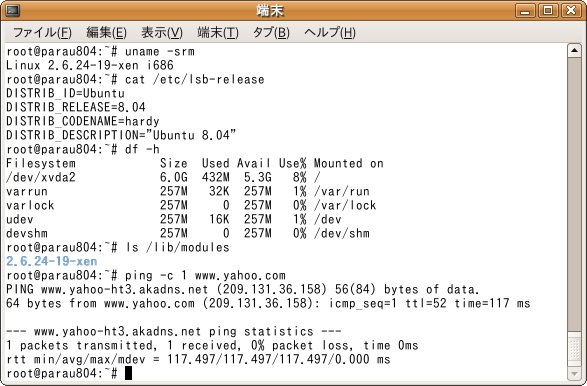The width and height of the screenshot is (587, 386).
Task: Click the terminal window icon in title bar
Action: [12, 10]
